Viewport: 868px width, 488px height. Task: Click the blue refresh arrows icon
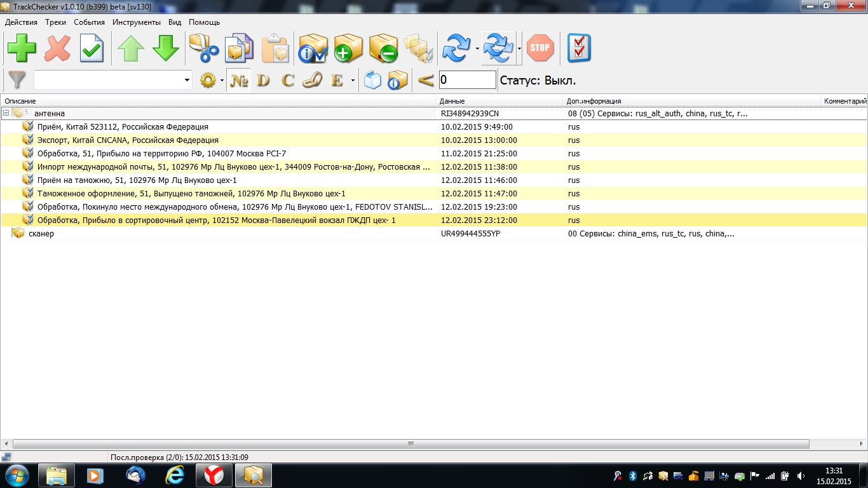coord(457,48)
